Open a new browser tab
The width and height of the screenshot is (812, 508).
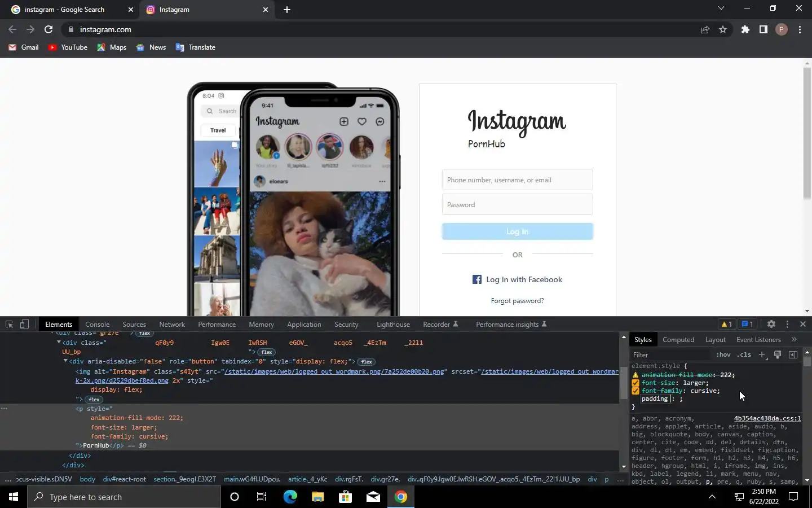pos(287,10)
